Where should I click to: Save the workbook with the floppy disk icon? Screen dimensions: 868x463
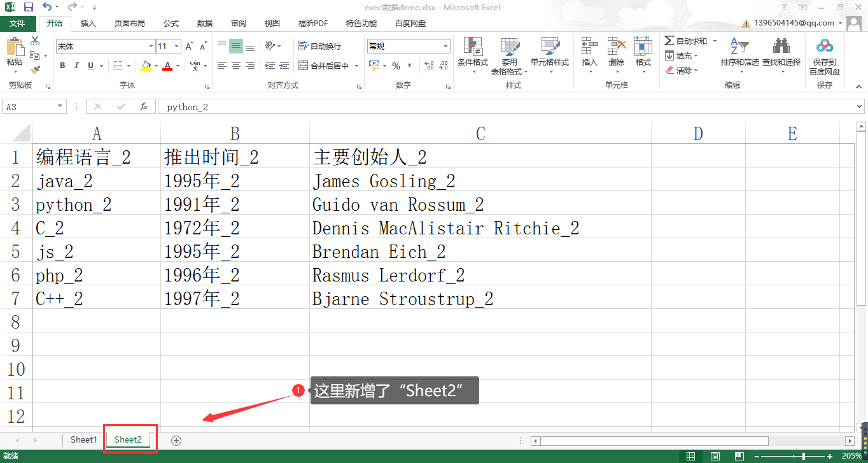click(x=28, y=7)
